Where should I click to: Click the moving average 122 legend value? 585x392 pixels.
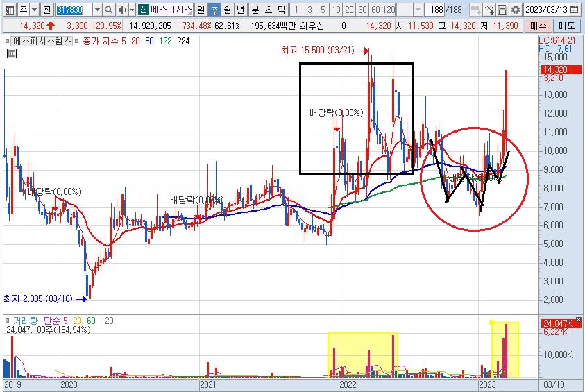point(165,41)
